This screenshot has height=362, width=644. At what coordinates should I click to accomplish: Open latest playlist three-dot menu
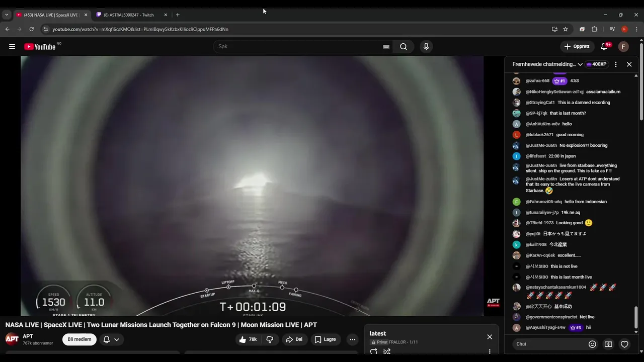click(490, 351)
